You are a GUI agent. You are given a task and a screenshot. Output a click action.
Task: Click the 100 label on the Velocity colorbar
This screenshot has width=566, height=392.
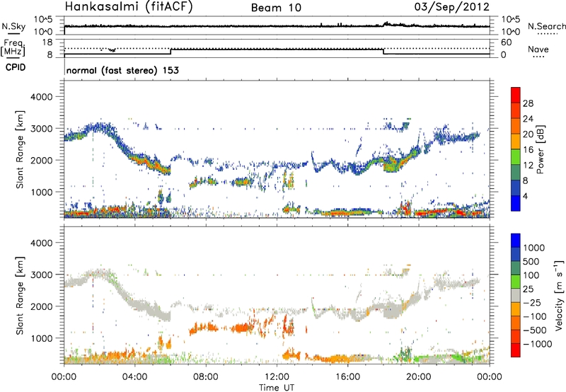pos(531,275)
